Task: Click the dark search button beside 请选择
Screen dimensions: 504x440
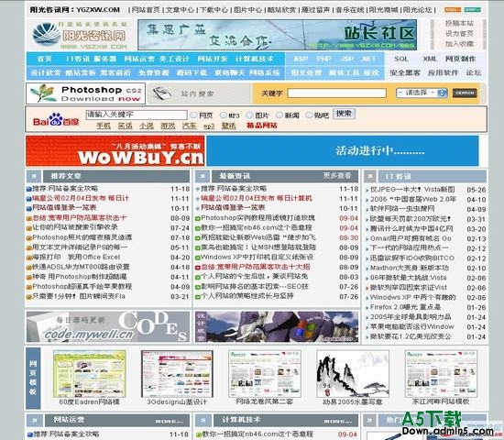Action: point(465,93)
